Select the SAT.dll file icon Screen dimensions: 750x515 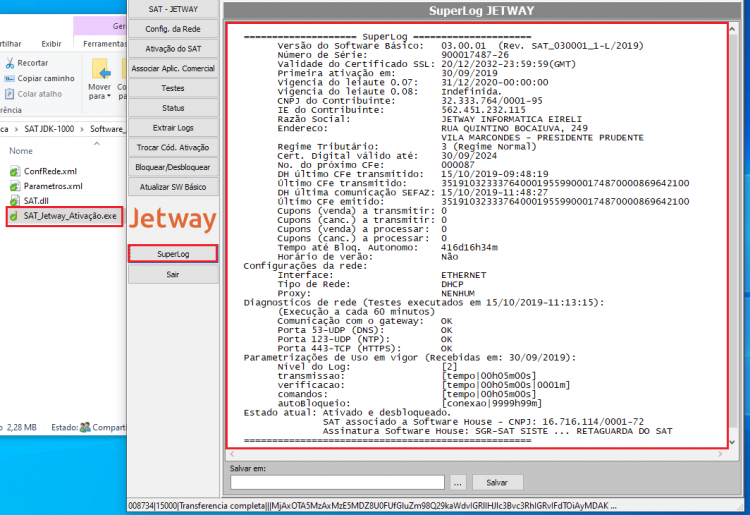tap(15, 201)
